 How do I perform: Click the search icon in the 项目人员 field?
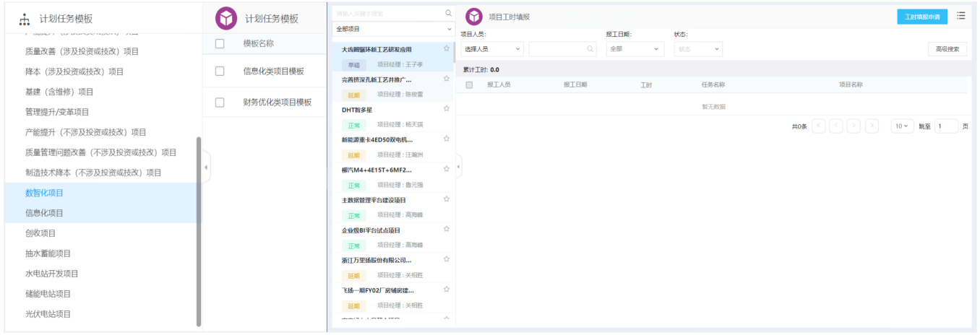[x=590, y=49]
